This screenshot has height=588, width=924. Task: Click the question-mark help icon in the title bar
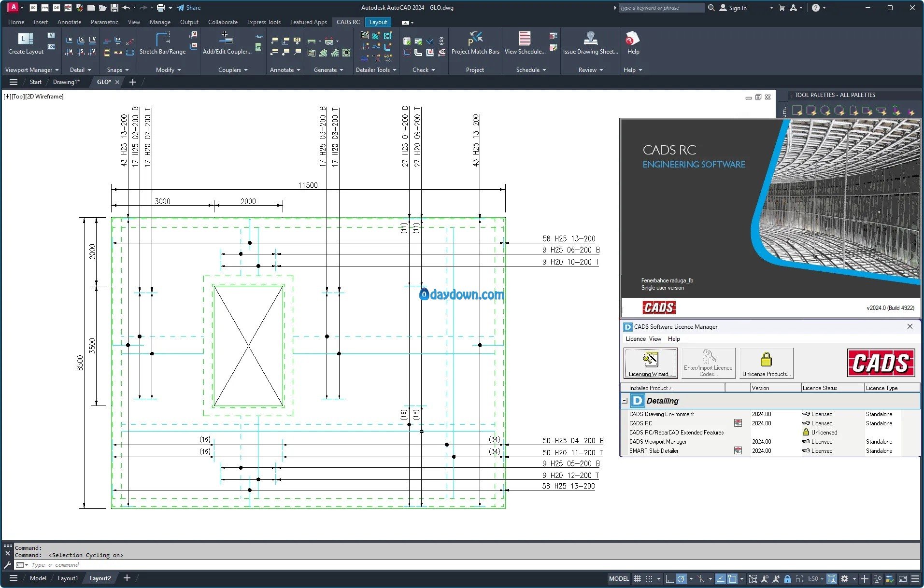pos(815,8)
